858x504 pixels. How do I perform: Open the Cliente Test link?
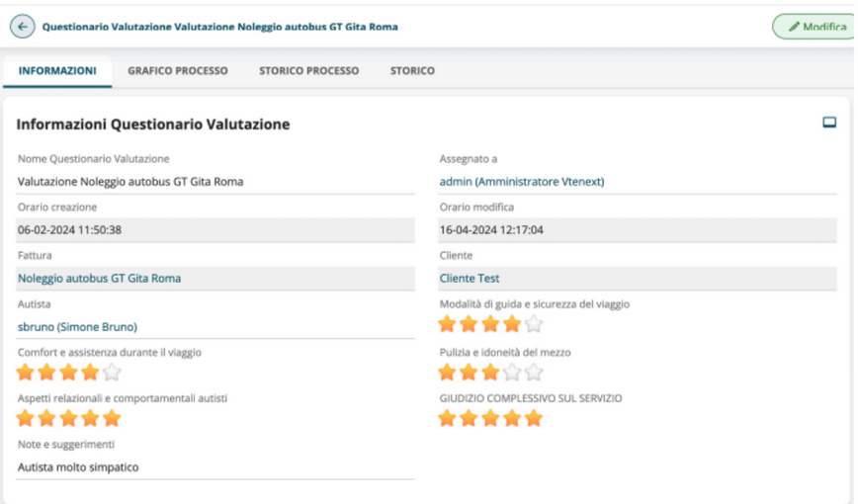click(x=469, y=279)
